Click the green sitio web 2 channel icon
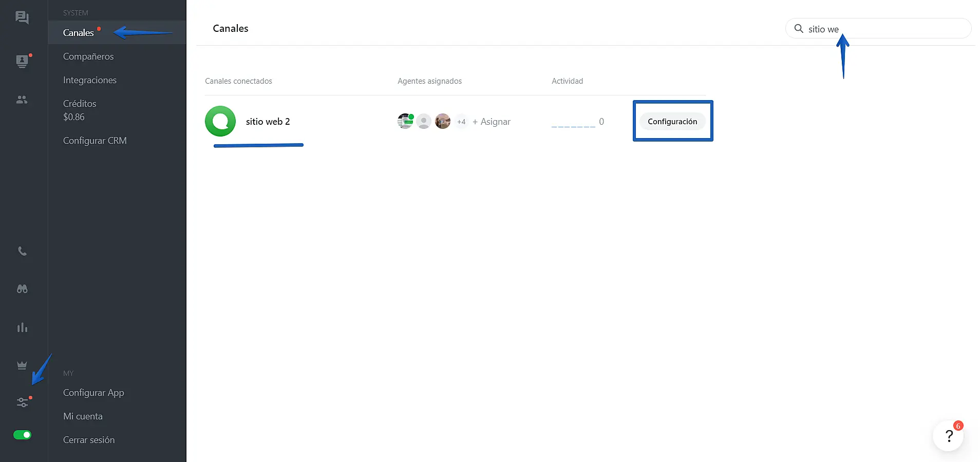 pos(220,121)
